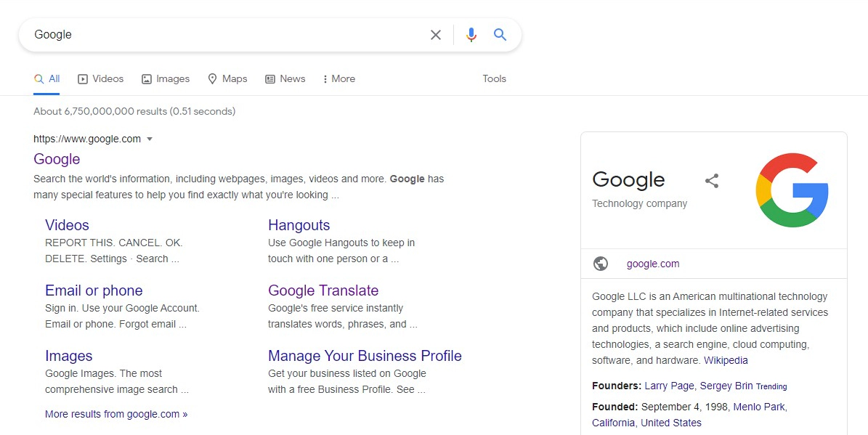868x435 pixels.
Task: Open the Google Translate link
Action: [323, 290]
